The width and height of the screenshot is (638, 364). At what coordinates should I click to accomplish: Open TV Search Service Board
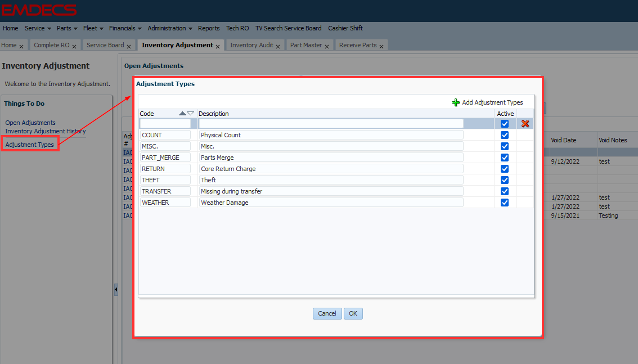click(x=289, y=28)
